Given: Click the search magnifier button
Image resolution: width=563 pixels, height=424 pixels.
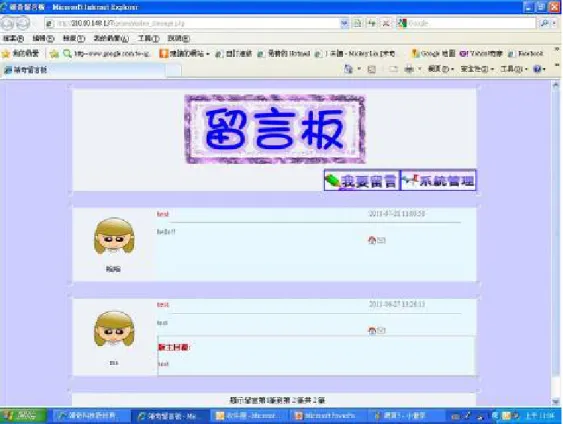Looking at the screenshot, I should (x=544, y=23).
